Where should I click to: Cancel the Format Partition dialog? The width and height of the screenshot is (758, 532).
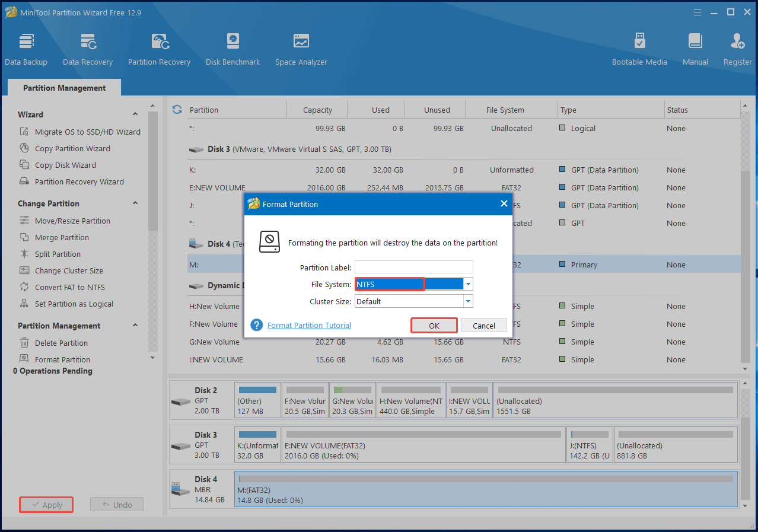[x=484, y=326]
